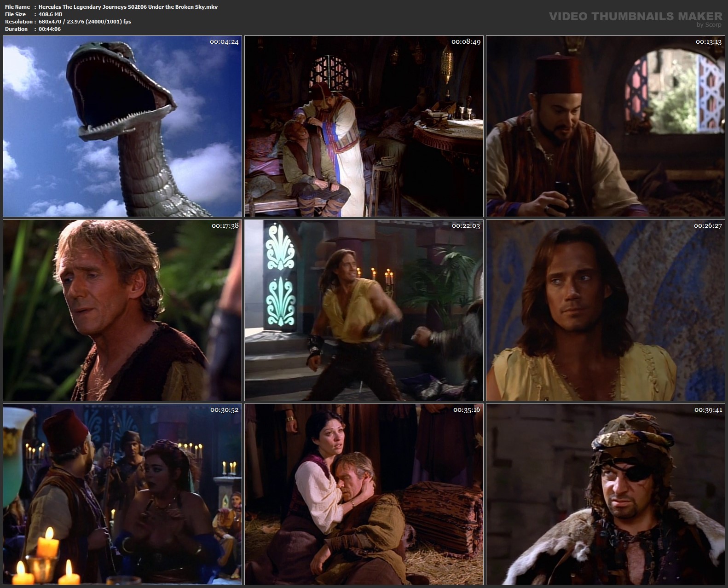The width and height of the screenshot is (728, 588).
Task: Click the File Size label
Action: (16, 14)
